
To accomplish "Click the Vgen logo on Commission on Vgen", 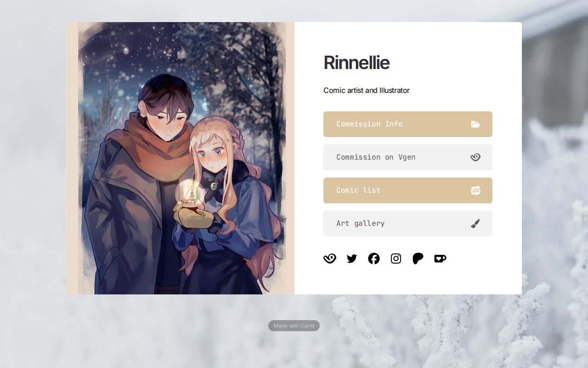I will [x=475, y=157].
